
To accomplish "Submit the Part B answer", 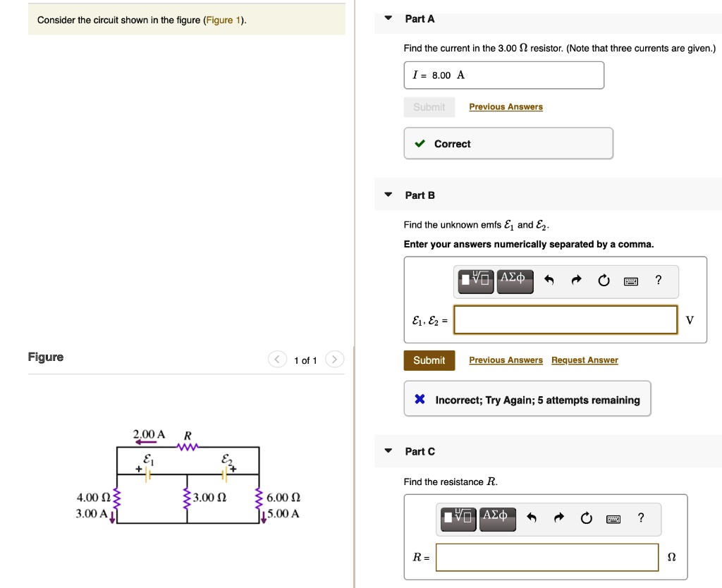I will pos(429,360).
